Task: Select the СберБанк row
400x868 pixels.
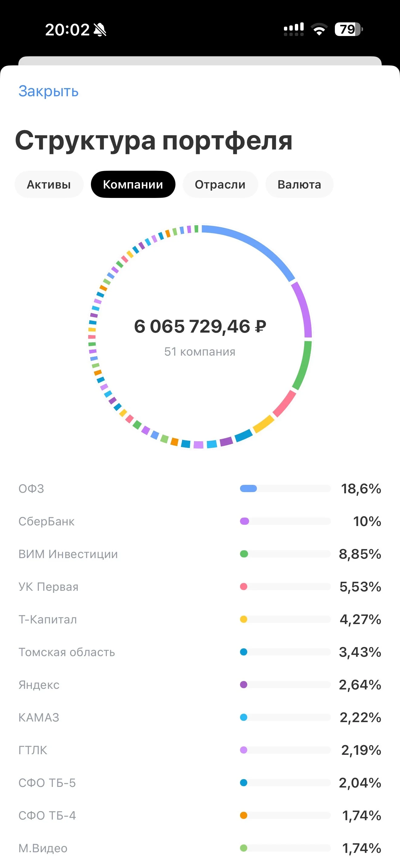Action: (200, 521)
